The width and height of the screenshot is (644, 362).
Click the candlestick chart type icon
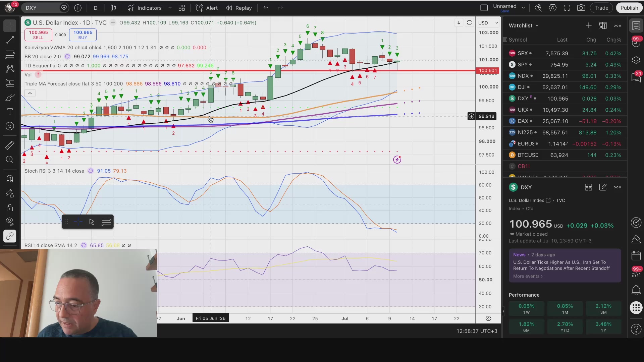pyautogui.click(x=113, y=8)
